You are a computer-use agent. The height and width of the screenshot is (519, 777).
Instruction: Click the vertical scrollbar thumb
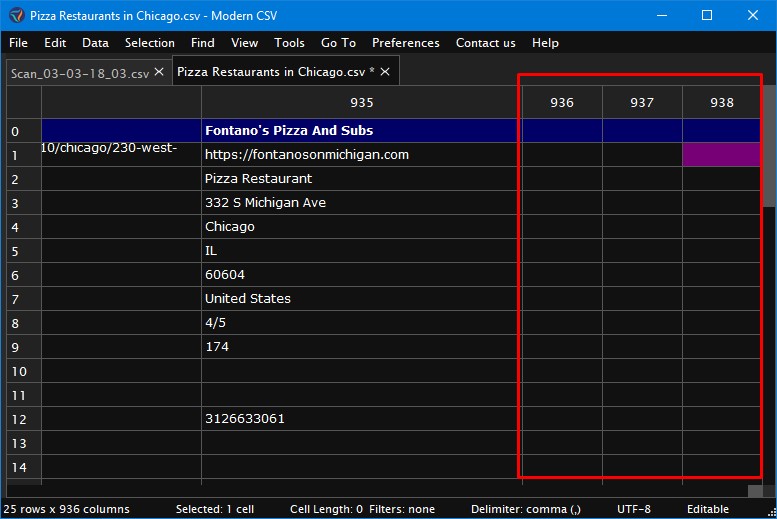769,146
